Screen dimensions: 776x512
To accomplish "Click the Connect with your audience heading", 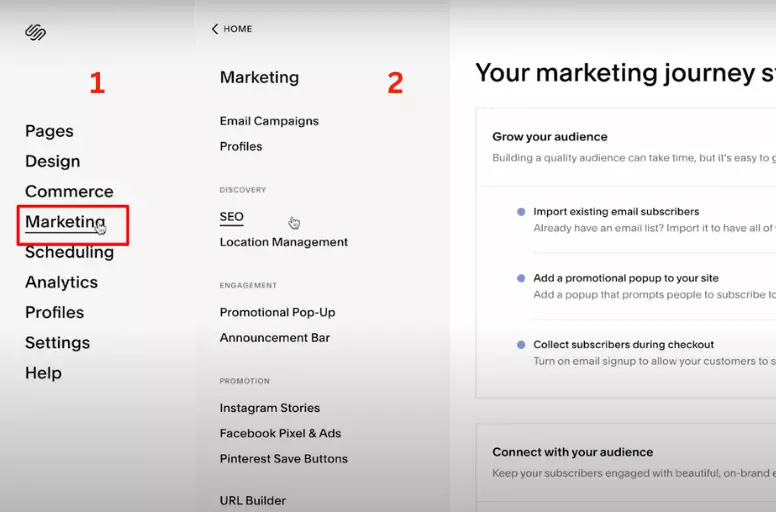I will coord(573,452).
